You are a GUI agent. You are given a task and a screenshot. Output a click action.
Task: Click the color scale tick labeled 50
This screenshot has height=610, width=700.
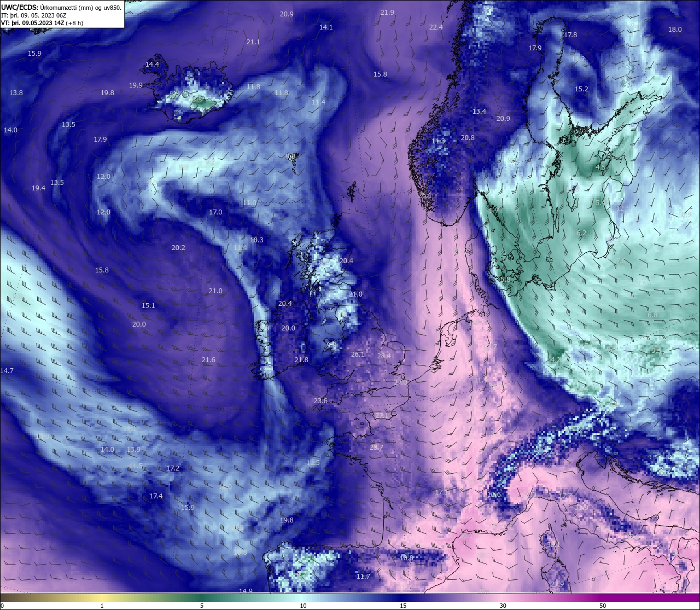(x=603, y=606)
